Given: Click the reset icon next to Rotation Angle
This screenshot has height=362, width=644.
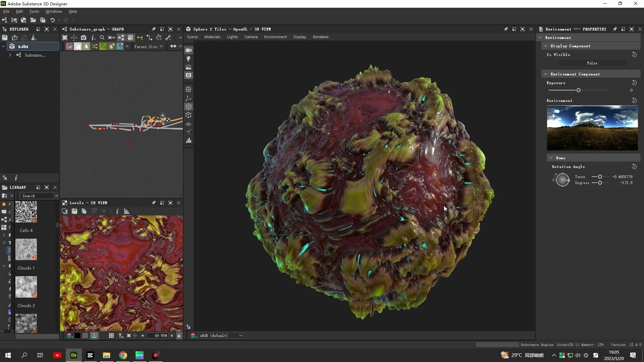Looking at the screenshot, I should tap(635, 167).
